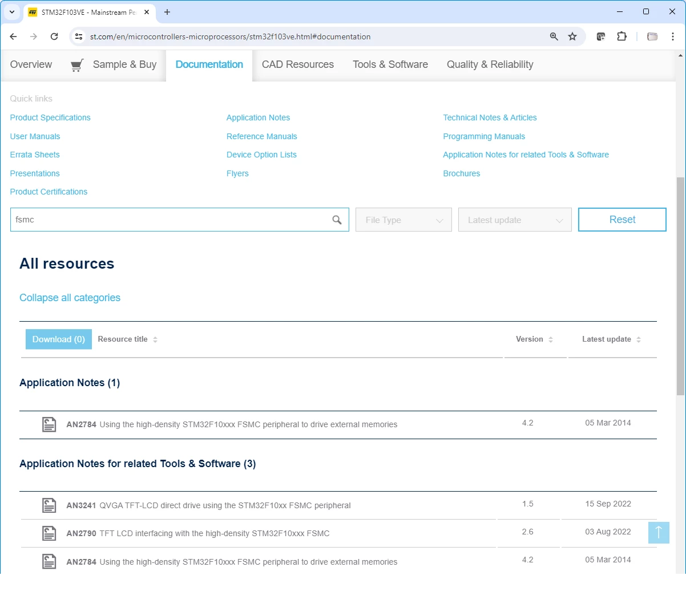
Task: Sort by Latest update column header
Action: click(611, 339)
